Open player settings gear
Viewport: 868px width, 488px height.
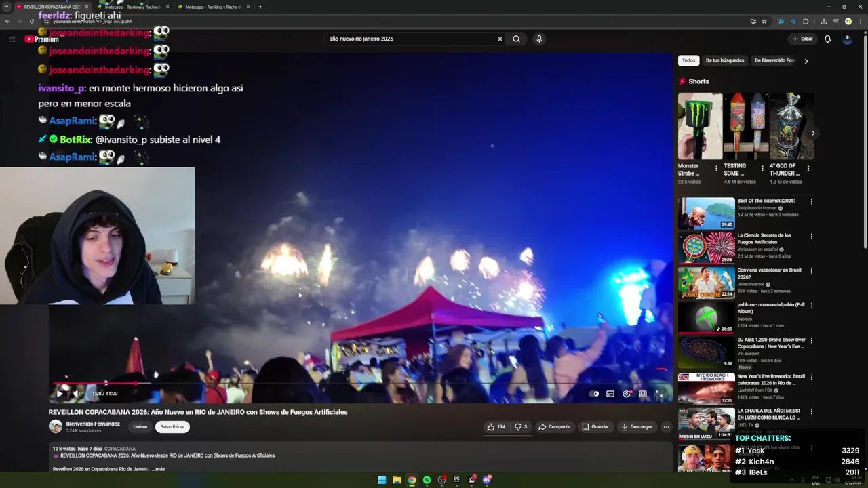pyautogui.click(x=627, y=394)
